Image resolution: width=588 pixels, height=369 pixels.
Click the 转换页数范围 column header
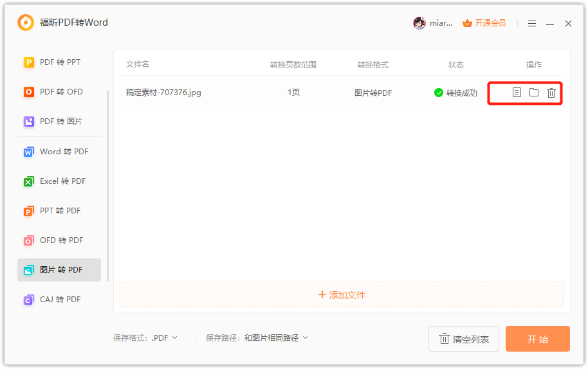[293, 65]
